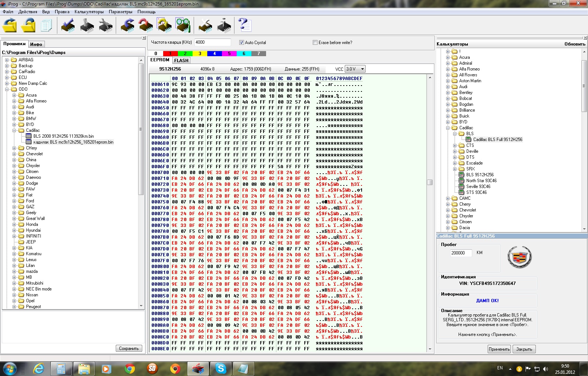This screenshot has width=588, height=376.
Task: Click the calculators tree scrollbar down arrow
Action: click(584, 229)
